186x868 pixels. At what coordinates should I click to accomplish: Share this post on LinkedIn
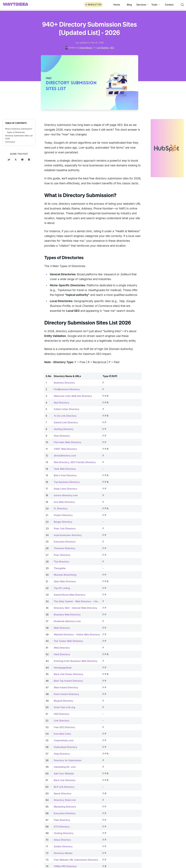point(29,160)
